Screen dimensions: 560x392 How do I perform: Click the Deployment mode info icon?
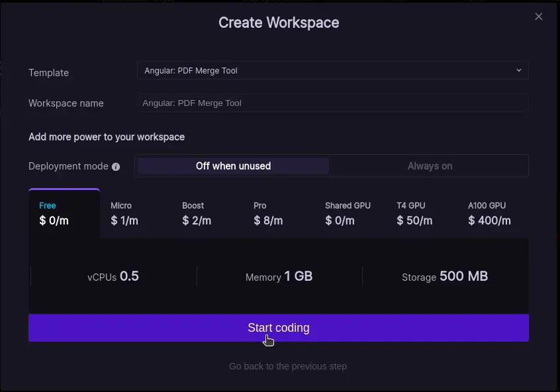116,166
